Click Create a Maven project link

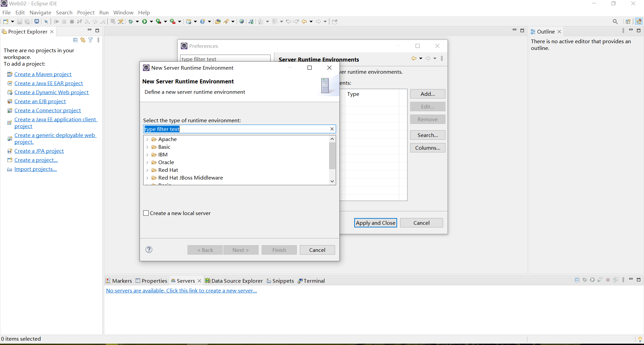[x=43, y=74]
